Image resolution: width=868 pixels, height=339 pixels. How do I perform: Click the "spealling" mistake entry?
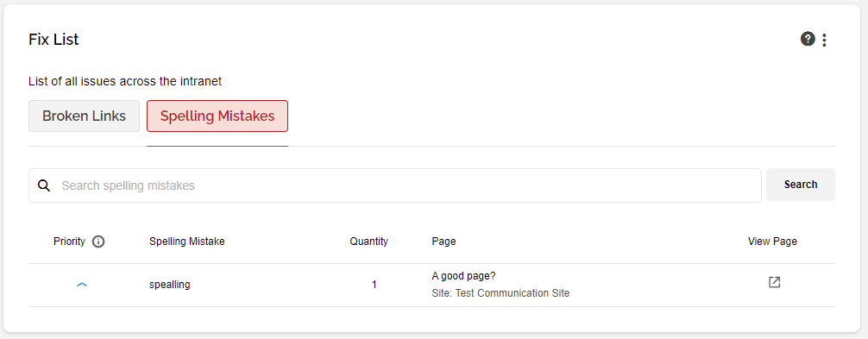[170, 285]
